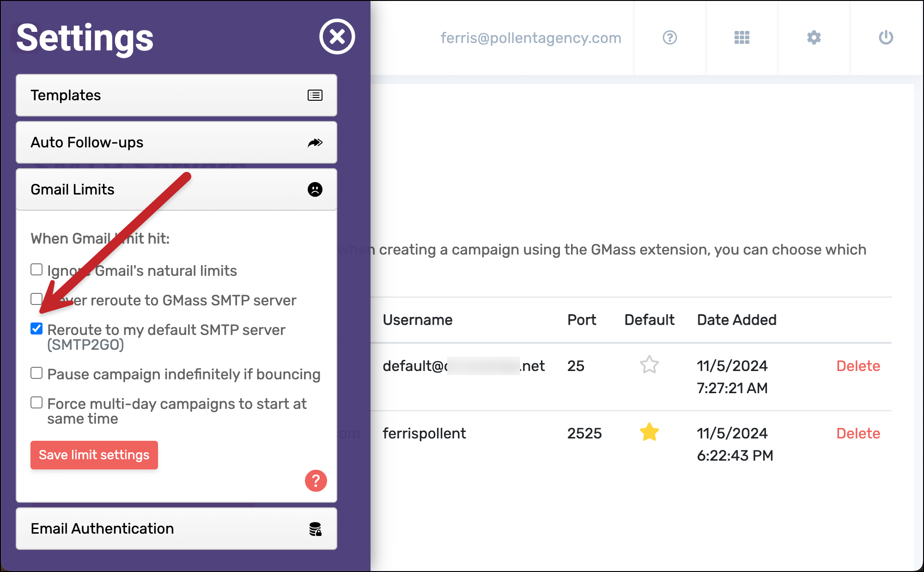Viewport: 924px width, 572px height.
Task: Expand the Email Authentication section
Action: [x=176, y=529]
